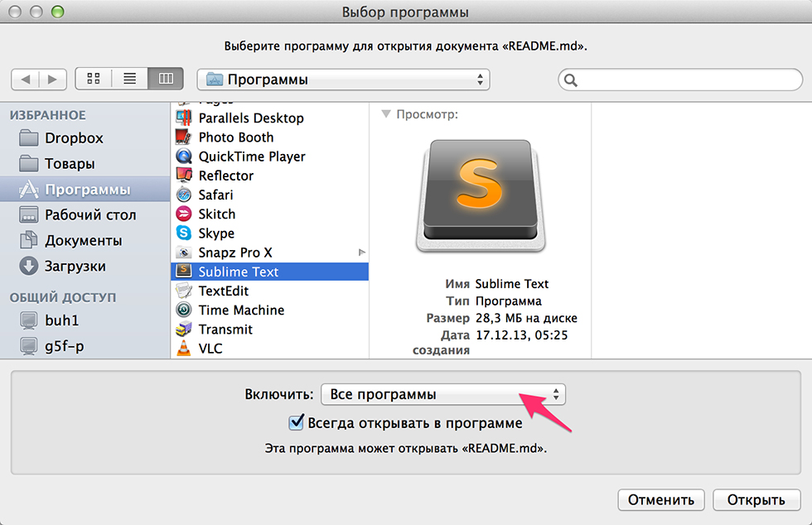
Task: Select Parallels Desktop in the list
Action: click(x=270, y=118)
